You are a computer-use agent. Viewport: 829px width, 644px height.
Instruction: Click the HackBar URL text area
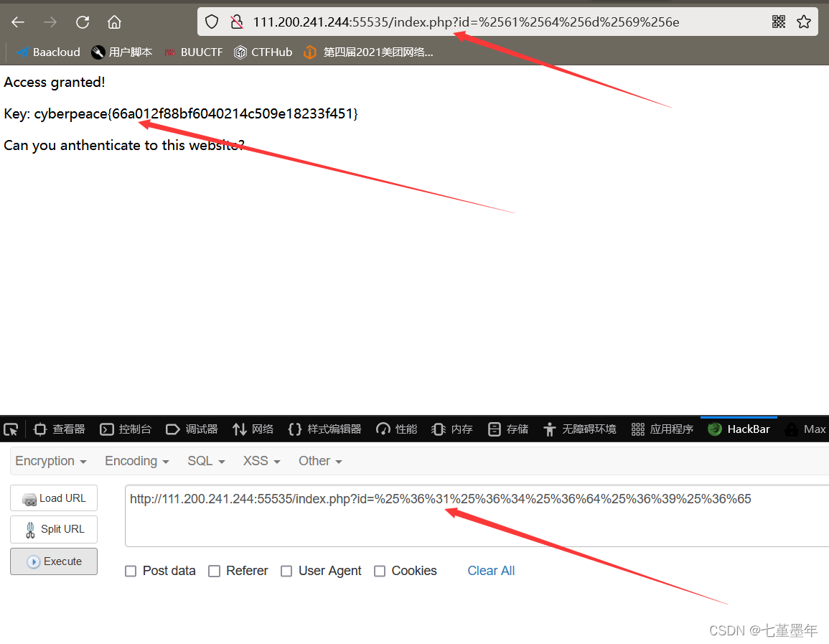[477, 515]
